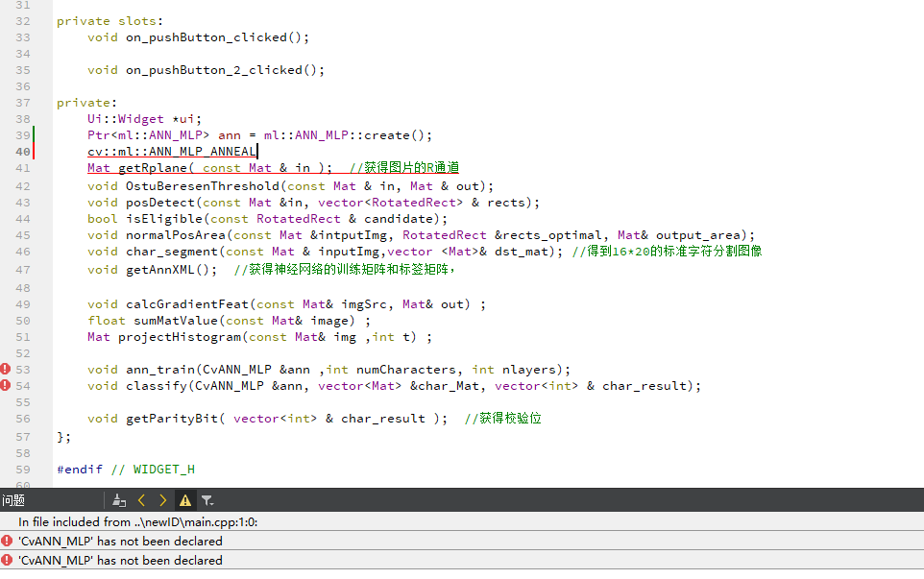Screen dimensions: 924x579
Task: Click the '//获得校验位' comment
Action: pyautogui.click(x=502, y=419)
